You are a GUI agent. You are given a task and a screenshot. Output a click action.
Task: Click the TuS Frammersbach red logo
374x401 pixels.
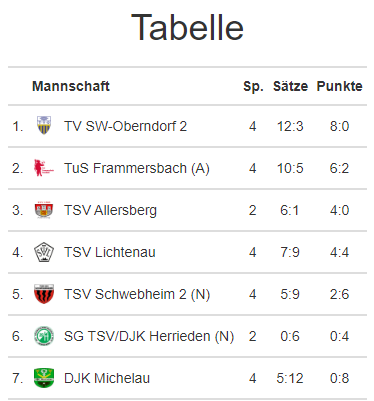pos(44,168)
